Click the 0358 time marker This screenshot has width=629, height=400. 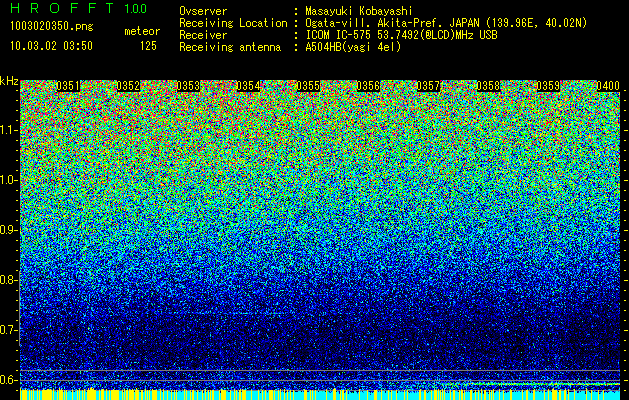click(x=489, y=86)
